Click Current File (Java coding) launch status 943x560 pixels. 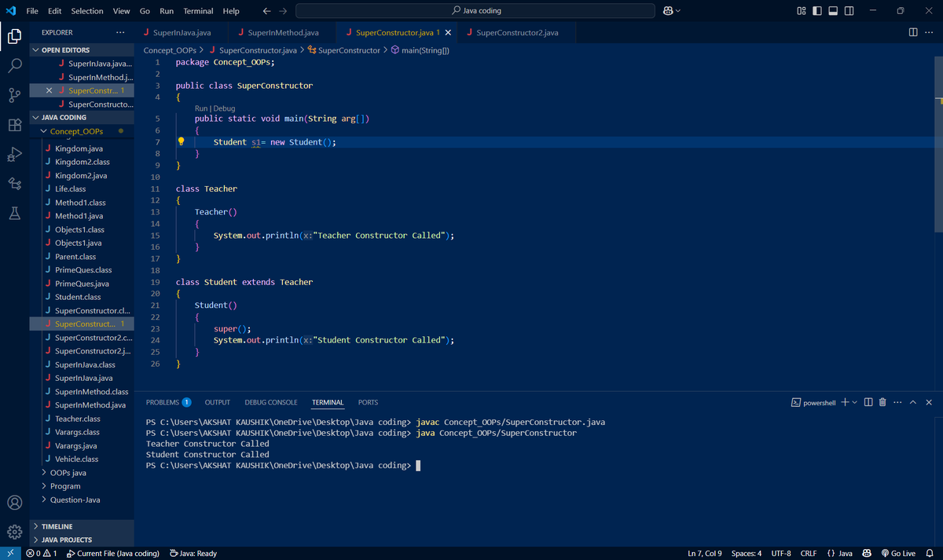tap(113, 554)
